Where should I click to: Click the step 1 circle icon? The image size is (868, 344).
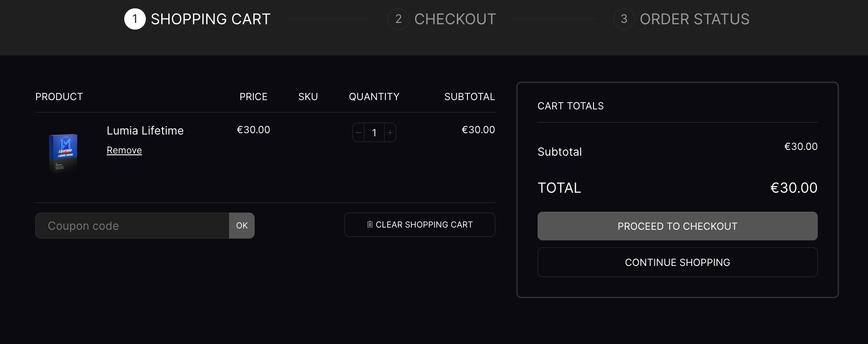click(135, 19)
